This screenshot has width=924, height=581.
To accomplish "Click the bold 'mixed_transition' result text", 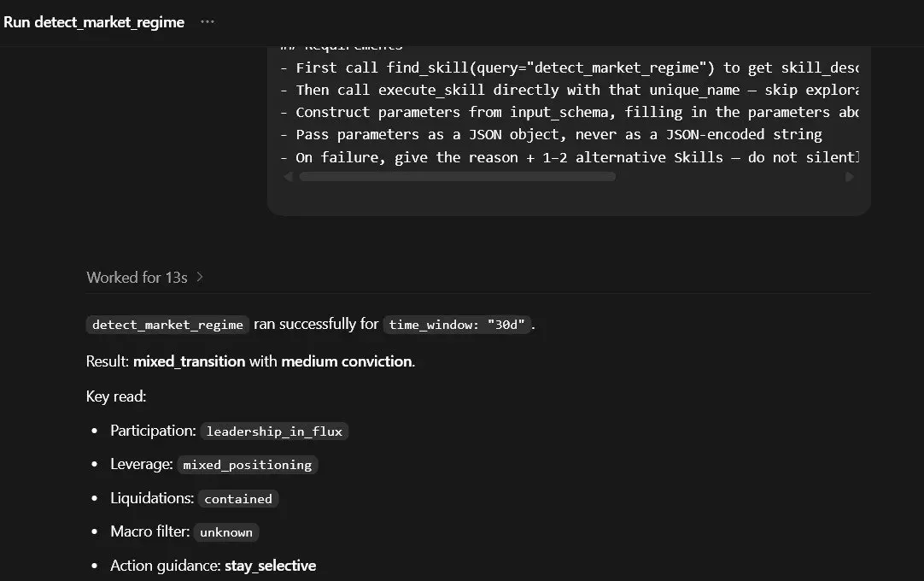I will [x=190, y=361].
